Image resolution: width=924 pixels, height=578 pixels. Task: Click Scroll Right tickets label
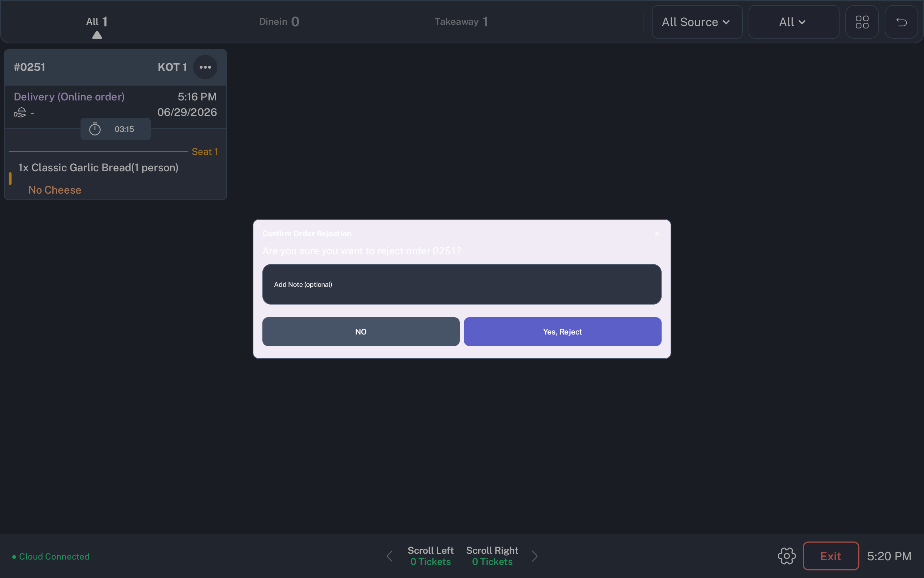pos(492,556)
